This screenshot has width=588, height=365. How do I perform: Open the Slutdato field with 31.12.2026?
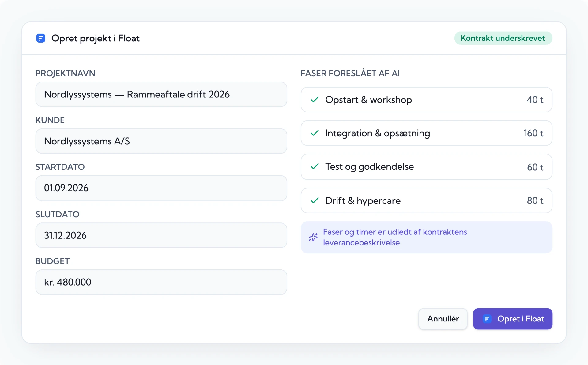pyautogui.click(x=161, y=235)
